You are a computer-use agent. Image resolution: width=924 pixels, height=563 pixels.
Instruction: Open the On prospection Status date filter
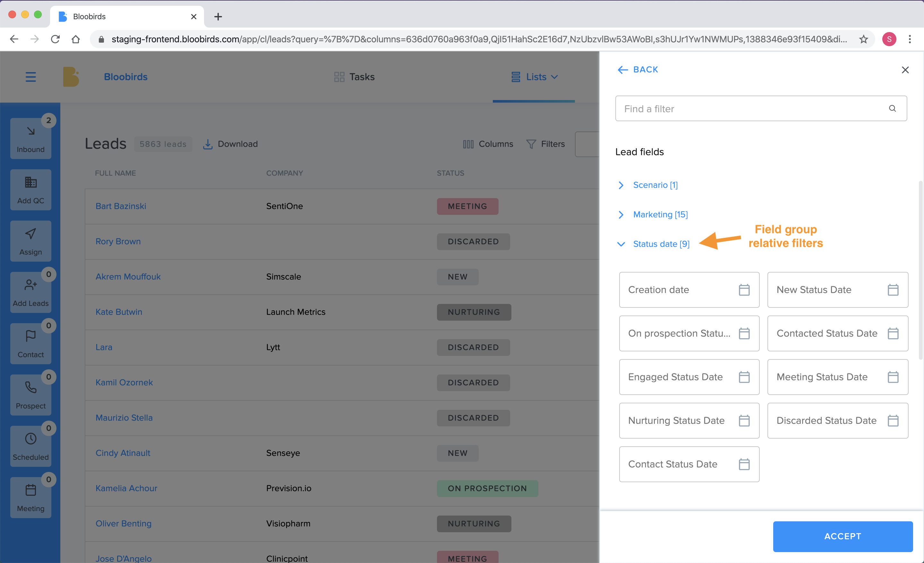coord(689,333)
